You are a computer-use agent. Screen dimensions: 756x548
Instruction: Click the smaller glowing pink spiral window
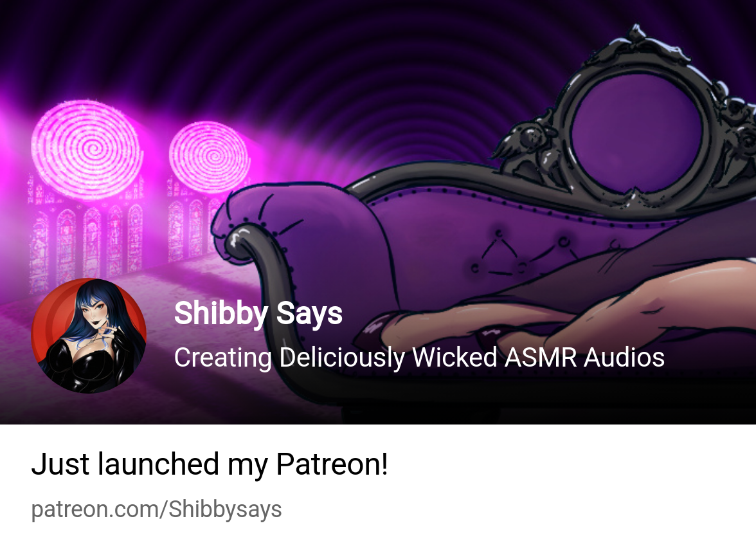(210, 157)
